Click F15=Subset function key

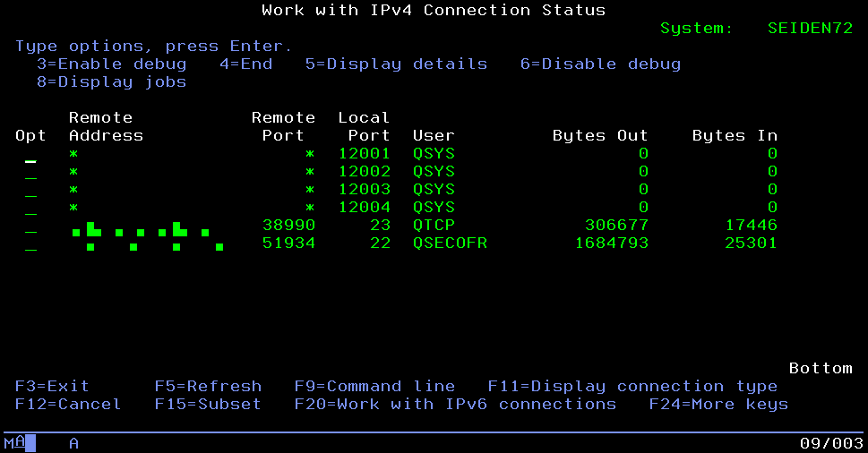[208, 405]
